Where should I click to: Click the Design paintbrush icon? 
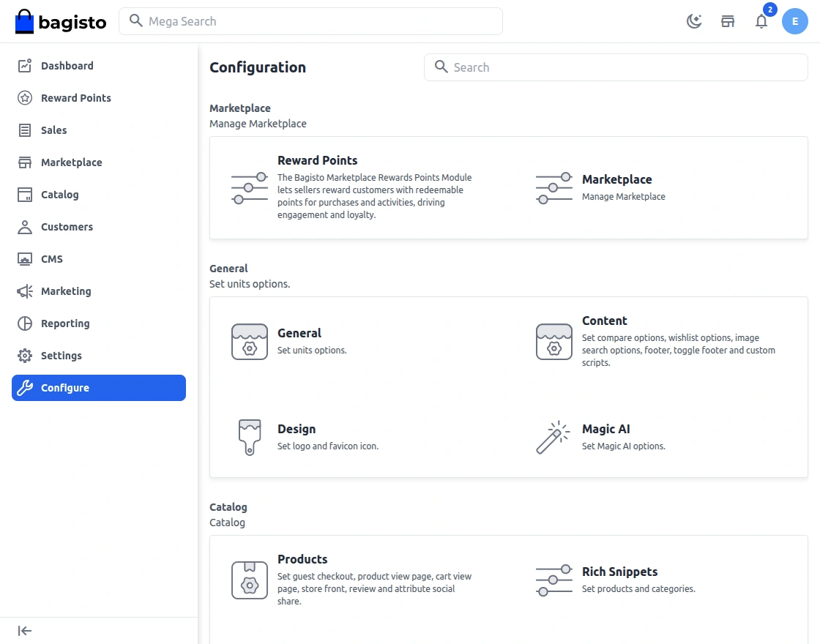click(250, 438)
